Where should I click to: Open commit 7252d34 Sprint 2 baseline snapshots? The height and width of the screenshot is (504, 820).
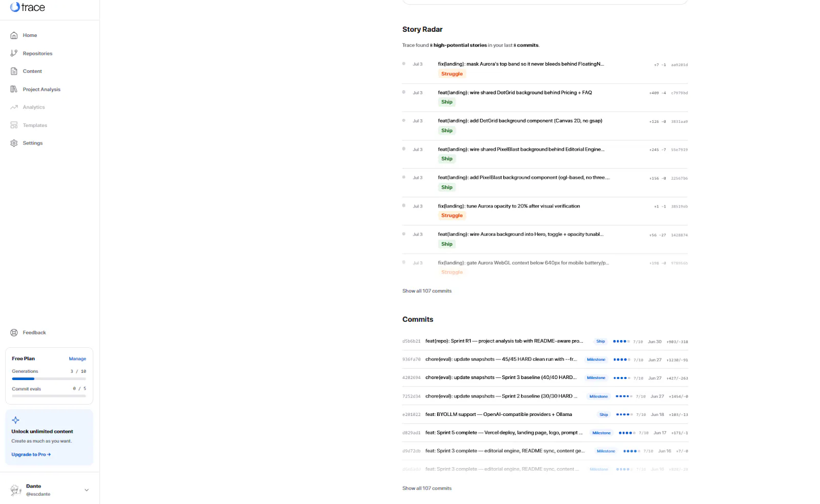pos(501,396)
